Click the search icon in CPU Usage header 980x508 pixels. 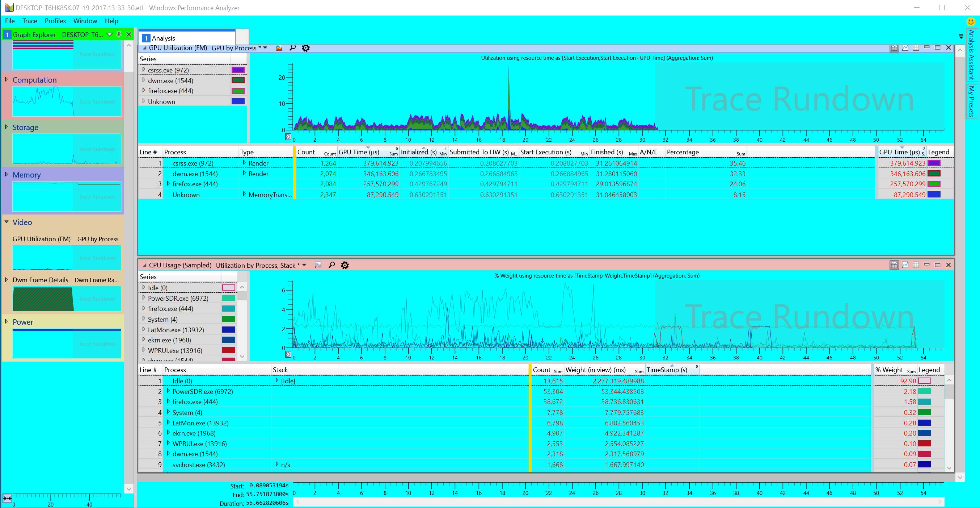[332, 265]
